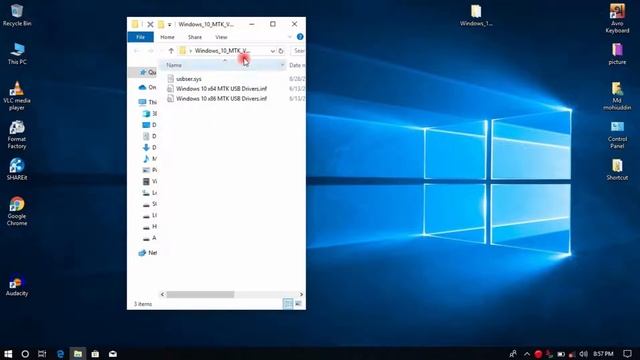Image resolution: width=640 pixels, height=360 pixels.
Task: Open the Windows Start menu
Action: point(8,353)
